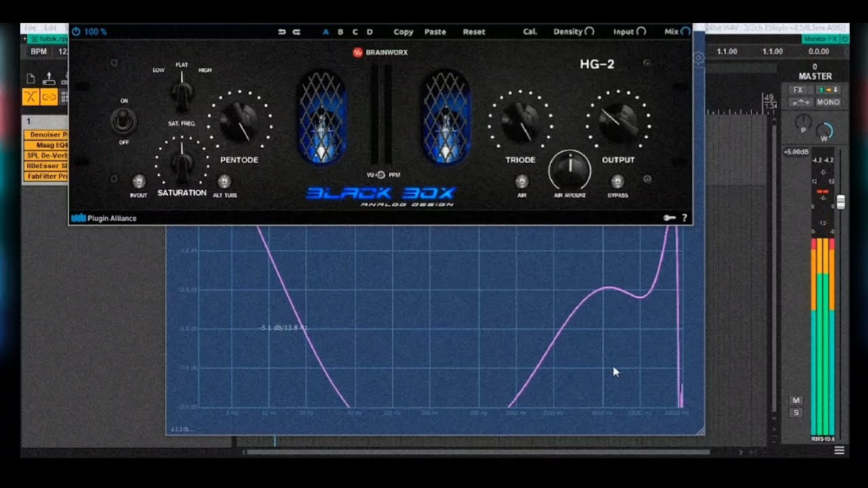This screenshot has height=488, width=868.
Task: Toggle the plugin power button beside 100 %
Action: [x=76, y=31]
